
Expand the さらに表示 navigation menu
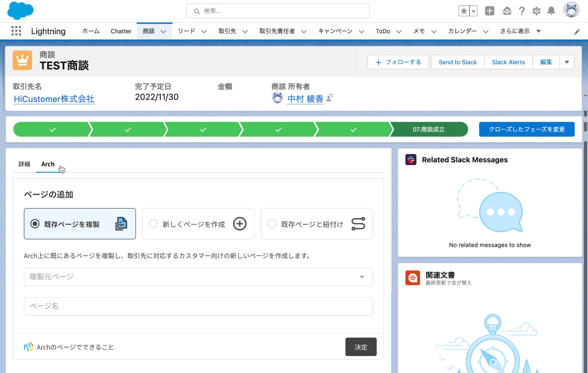pyautogui.click(x=520, y=31)
